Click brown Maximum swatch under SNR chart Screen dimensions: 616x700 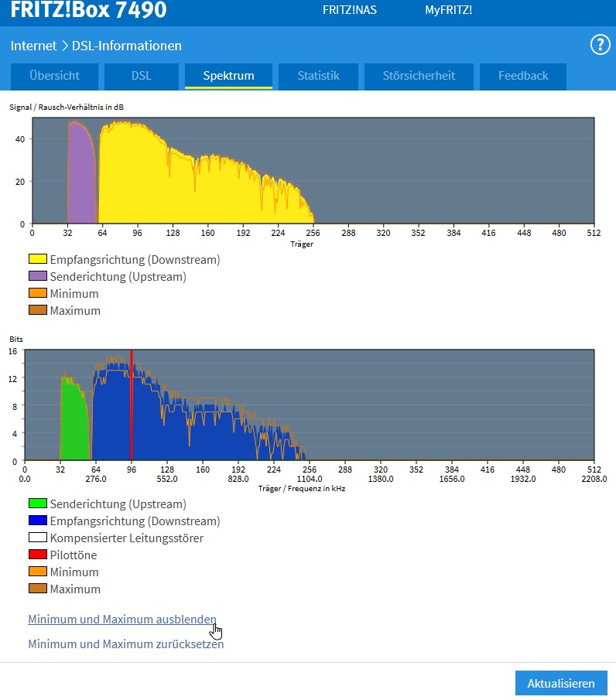tap(38, 310)
